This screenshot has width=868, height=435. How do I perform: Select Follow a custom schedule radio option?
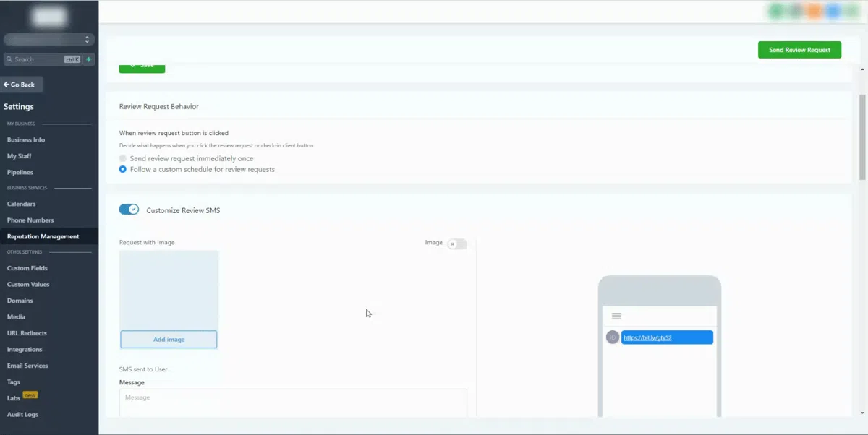[x=123, y=170]
